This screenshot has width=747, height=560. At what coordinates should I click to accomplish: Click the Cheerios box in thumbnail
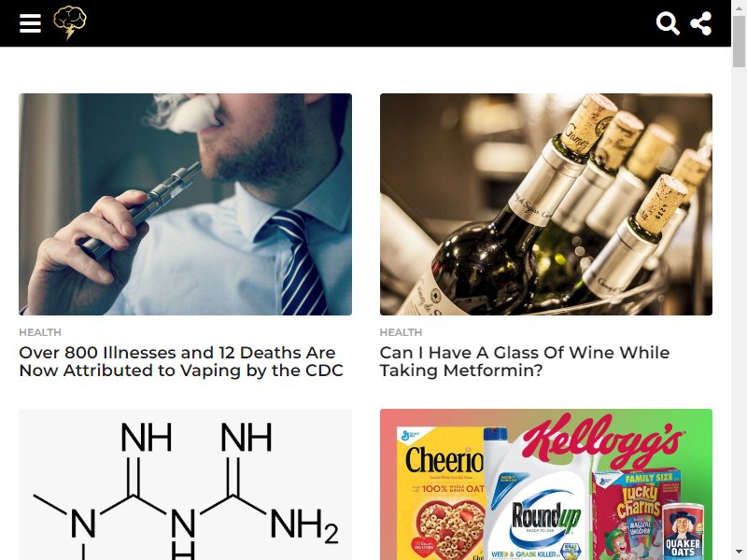coord(439,494)
